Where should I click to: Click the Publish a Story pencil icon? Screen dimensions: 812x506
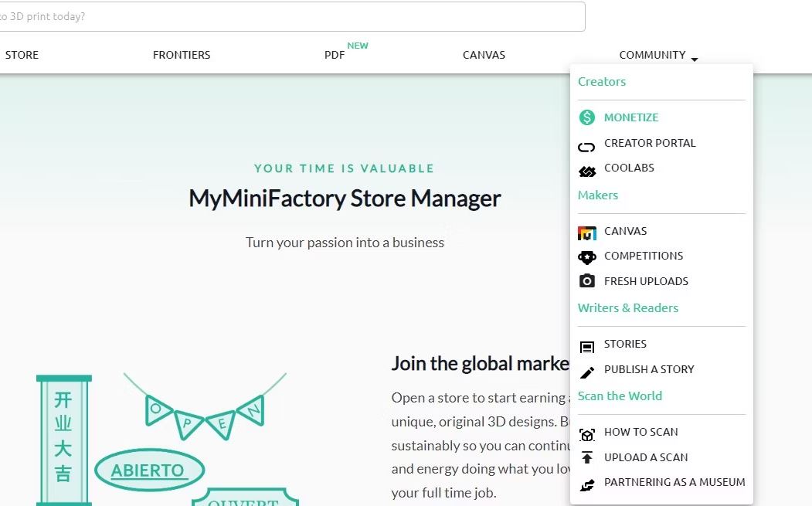(x=586, y=372)
